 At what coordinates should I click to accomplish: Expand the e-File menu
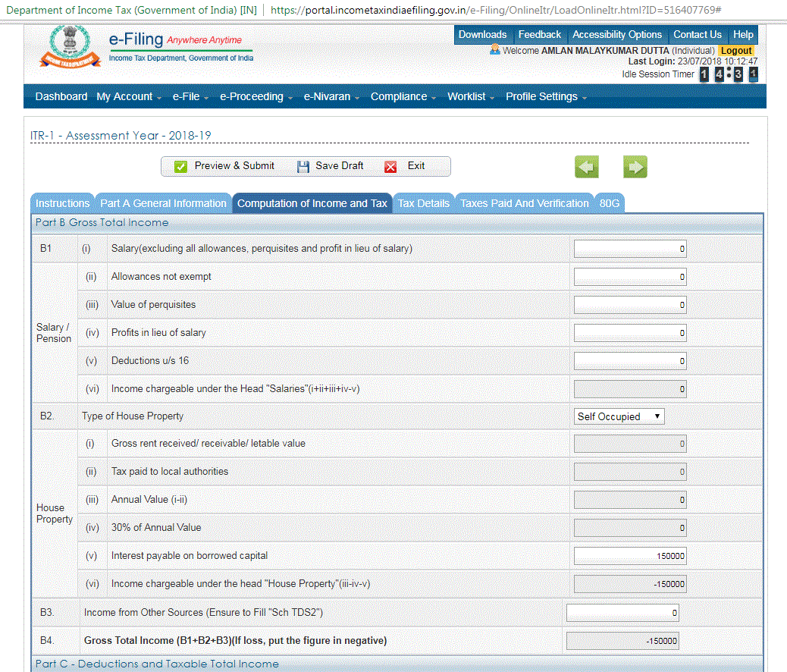point(191,96)
